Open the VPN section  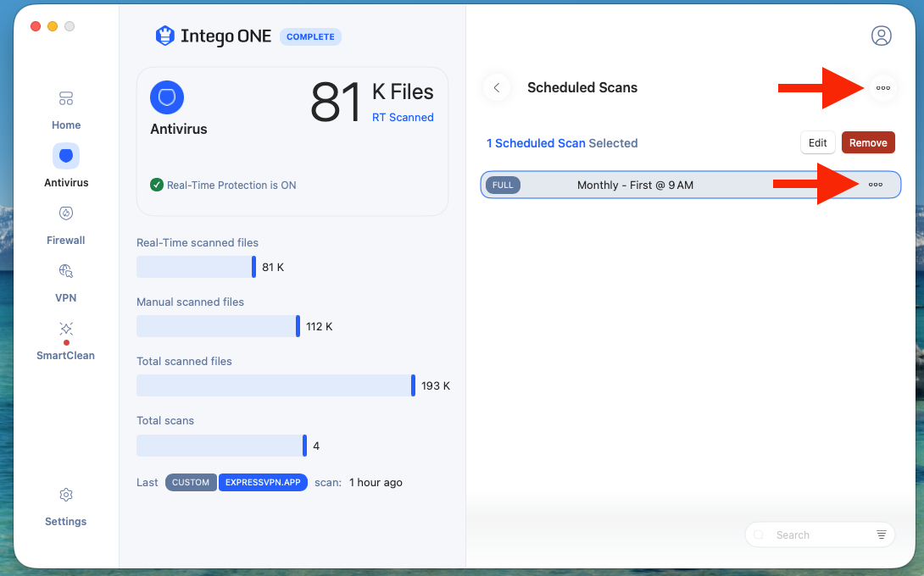(x=66, y=284)
